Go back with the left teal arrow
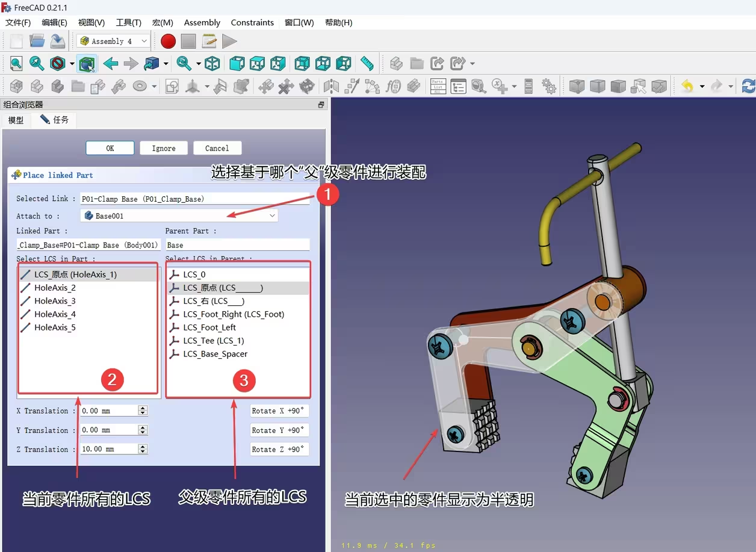Viewport: 756px width, 552px height. click(110, 63)
